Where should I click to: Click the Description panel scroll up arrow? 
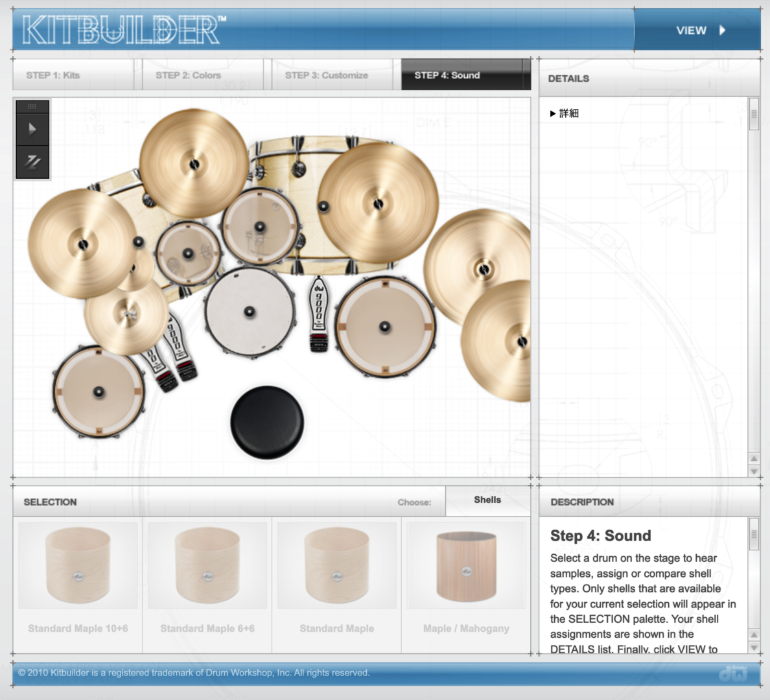pos(754,635)
